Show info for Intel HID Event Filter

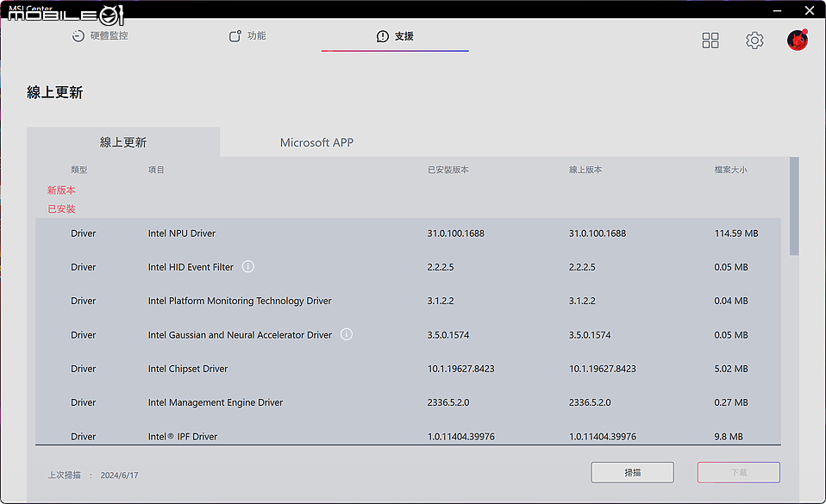(x=248, y=266)
